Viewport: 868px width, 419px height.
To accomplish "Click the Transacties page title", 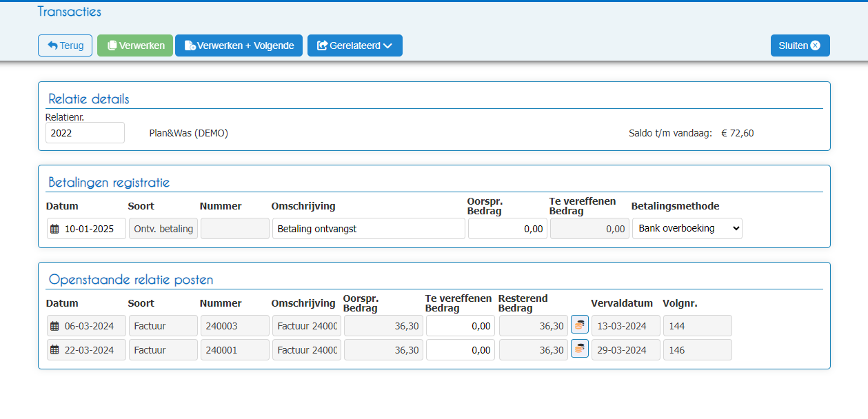I will coord(69,12).
